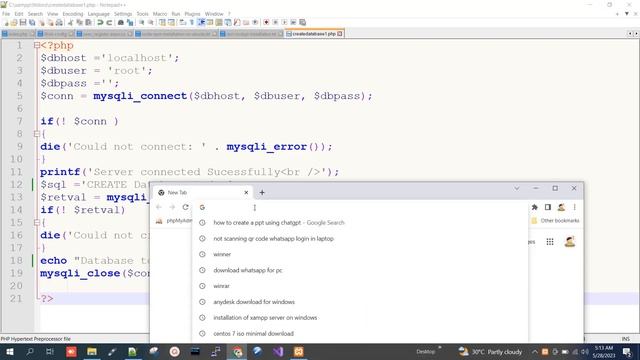The image size is (640, 360).
Task: Open the Plugins menu in Notepad++
Action: coord(192,14)
